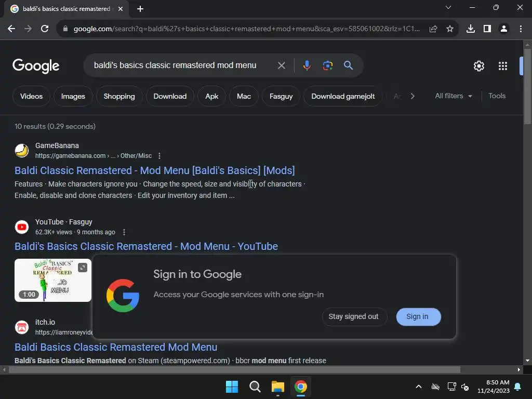This screenshot has width=532, height=399.
Task: Close the baldi's basics tab
Action: tap(121, 9)
